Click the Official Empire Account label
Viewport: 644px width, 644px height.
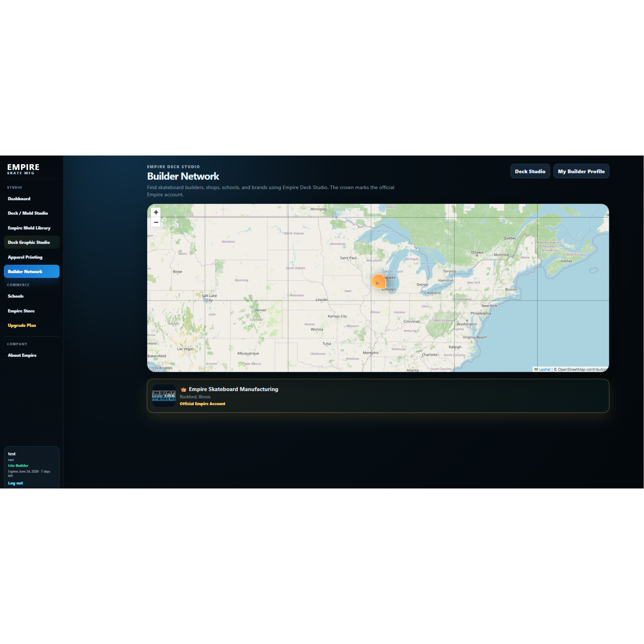[x=202, y=404]
